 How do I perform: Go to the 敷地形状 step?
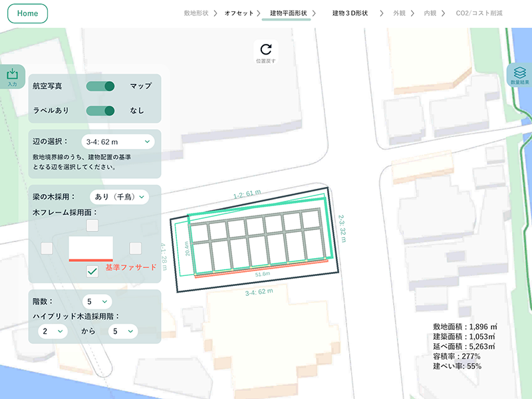click(x=197, y=13)
